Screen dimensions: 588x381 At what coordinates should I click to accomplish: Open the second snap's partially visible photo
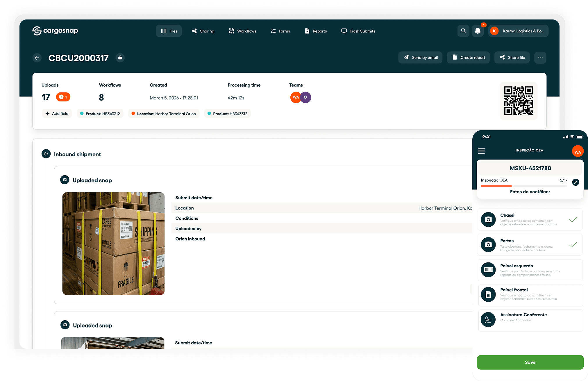tap(113, 343)
